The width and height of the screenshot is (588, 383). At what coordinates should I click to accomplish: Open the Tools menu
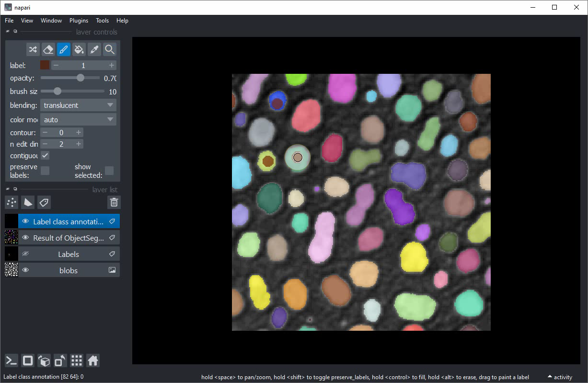(x=102, y=21)
